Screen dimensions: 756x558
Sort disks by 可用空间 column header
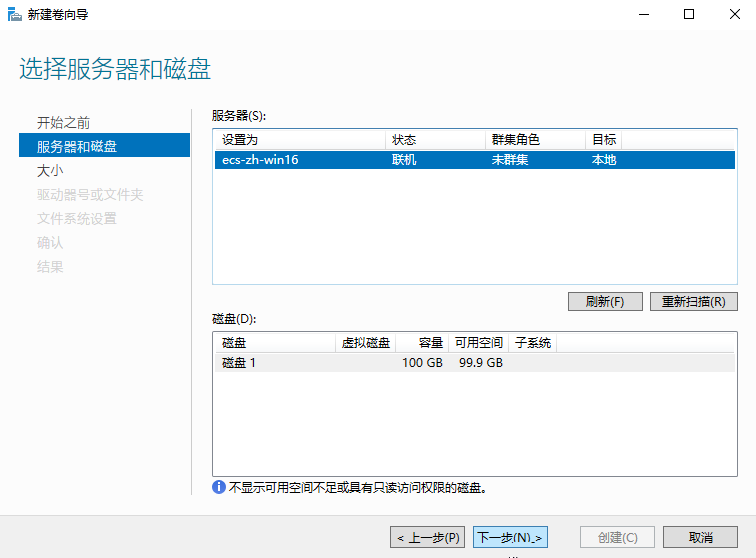click(478, 343)
